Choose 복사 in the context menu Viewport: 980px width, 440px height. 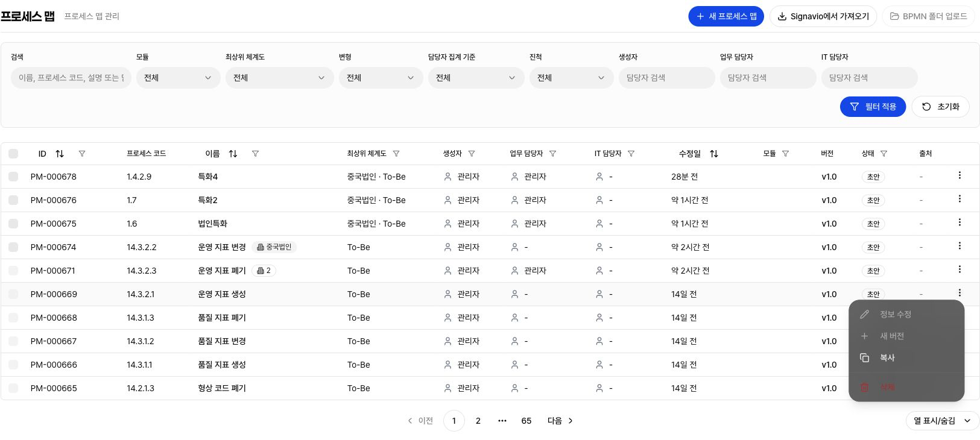[906, 358]
